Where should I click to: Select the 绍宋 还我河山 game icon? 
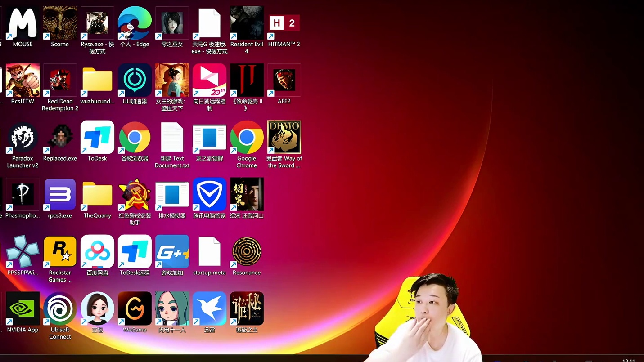click(247, 195)
